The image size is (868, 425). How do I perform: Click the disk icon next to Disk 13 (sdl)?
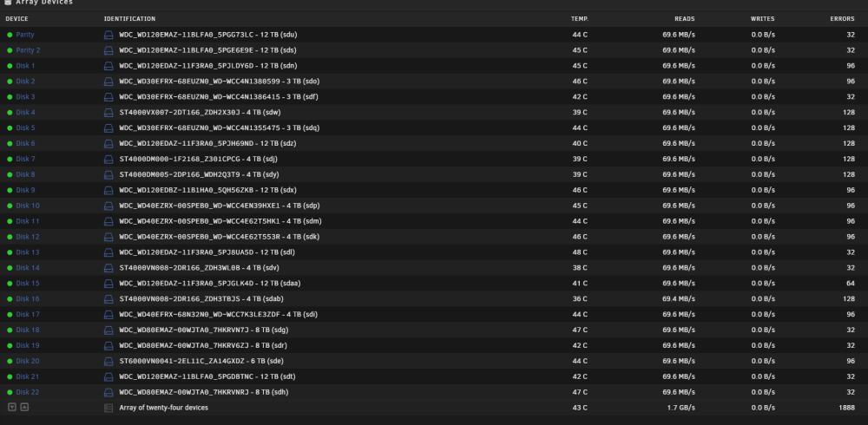click(x=108, y=252)
